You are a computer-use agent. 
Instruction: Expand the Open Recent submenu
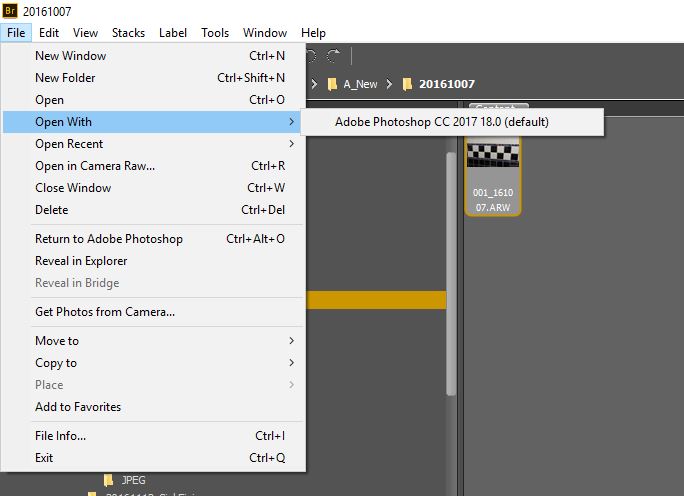[154, 144]
